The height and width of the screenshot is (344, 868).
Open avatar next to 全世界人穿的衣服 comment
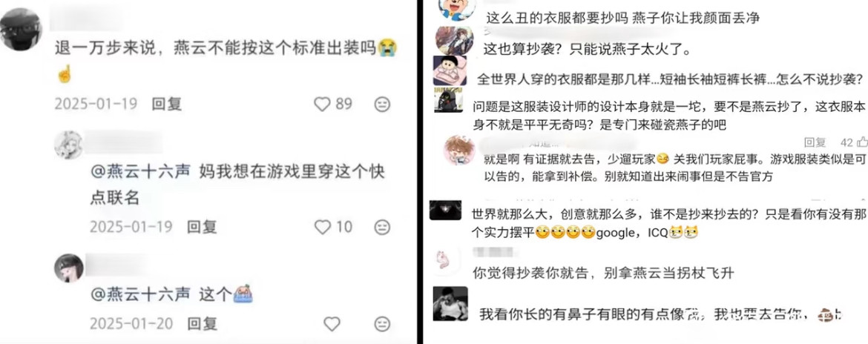450,72
